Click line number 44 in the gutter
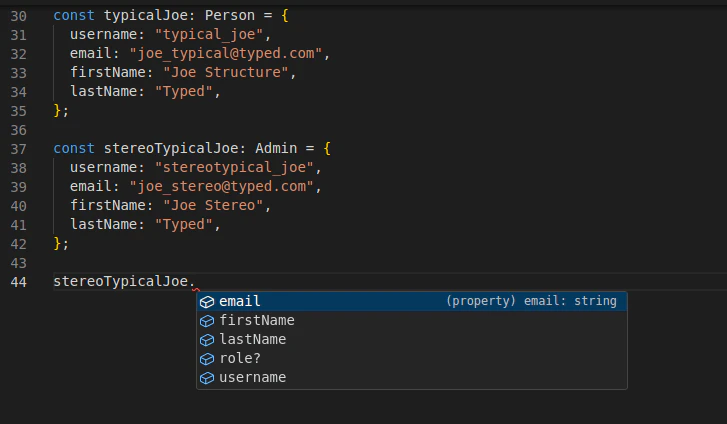 (x=19, y=282)
